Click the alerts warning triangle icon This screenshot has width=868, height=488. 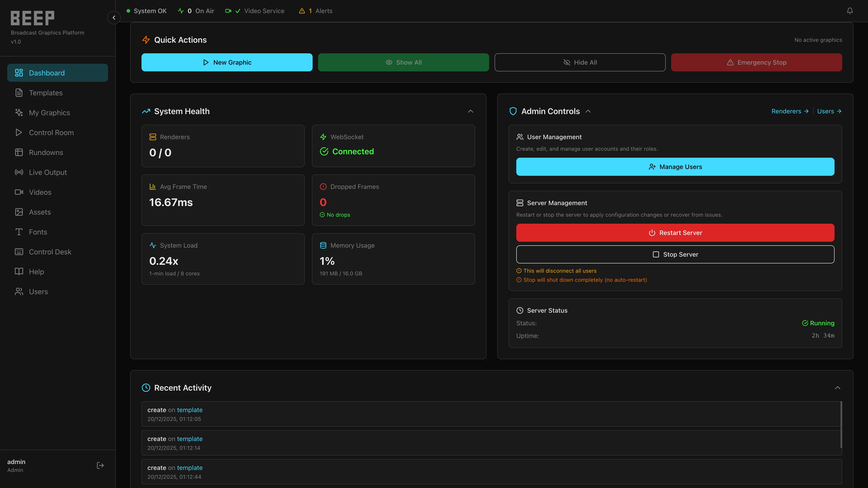point(302,11)
